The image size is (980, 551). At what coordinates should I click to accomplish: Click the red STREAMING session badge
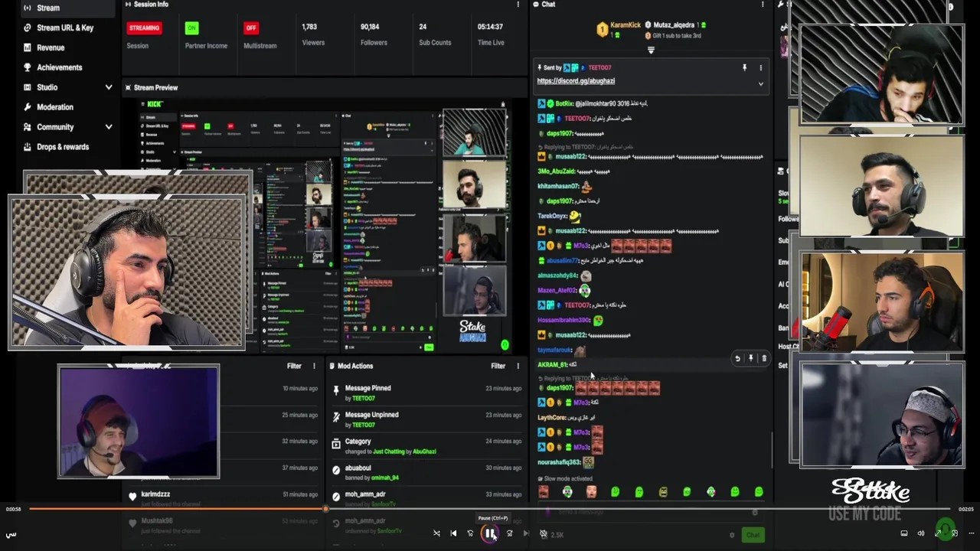144,28
